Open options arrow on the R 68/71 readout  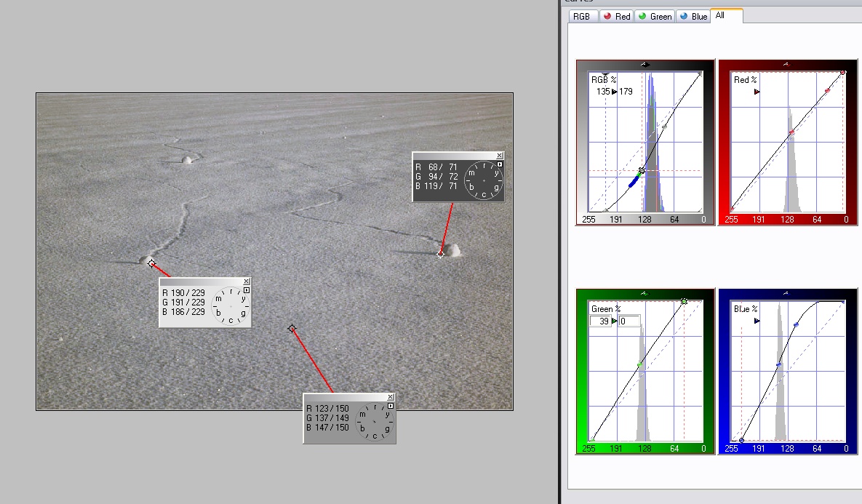click(x=500, y=164)
